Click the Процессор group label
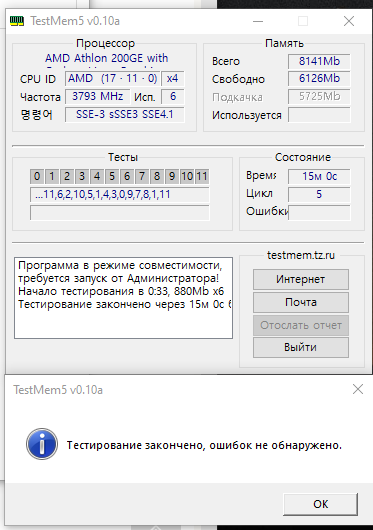The width and height of the screenshot is (373, 530). coord(105,43)
